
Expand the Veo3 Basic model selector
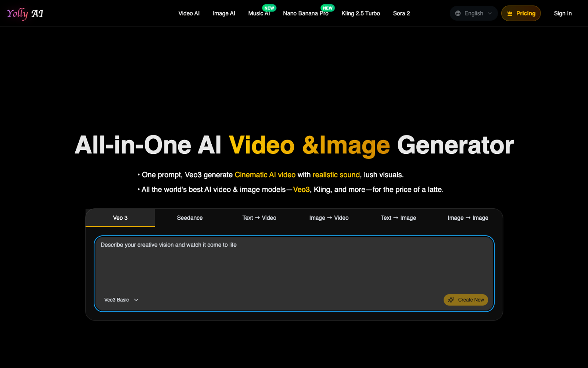(121, 300)
